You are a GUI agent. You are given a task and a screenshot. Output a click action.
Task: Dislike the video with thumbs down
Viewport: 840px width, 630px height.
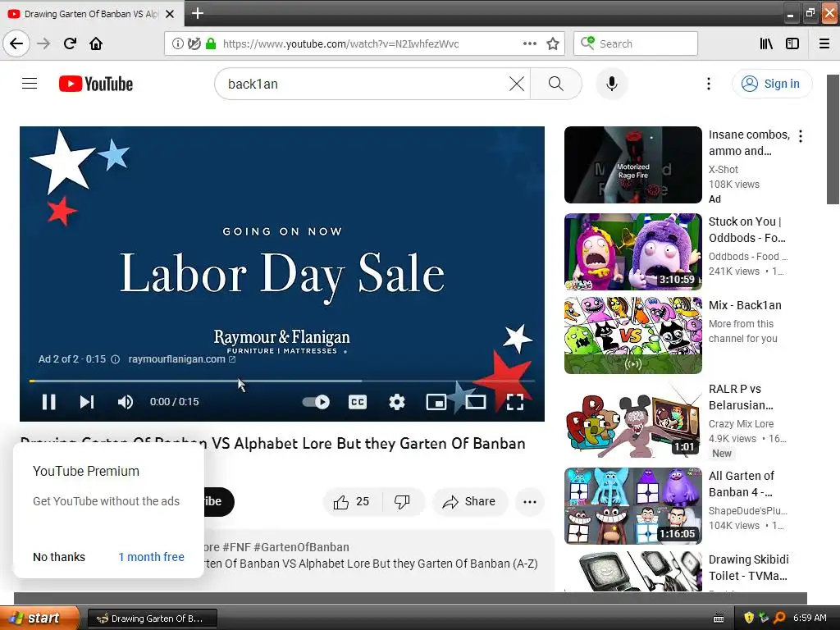[x=402, y=502]
